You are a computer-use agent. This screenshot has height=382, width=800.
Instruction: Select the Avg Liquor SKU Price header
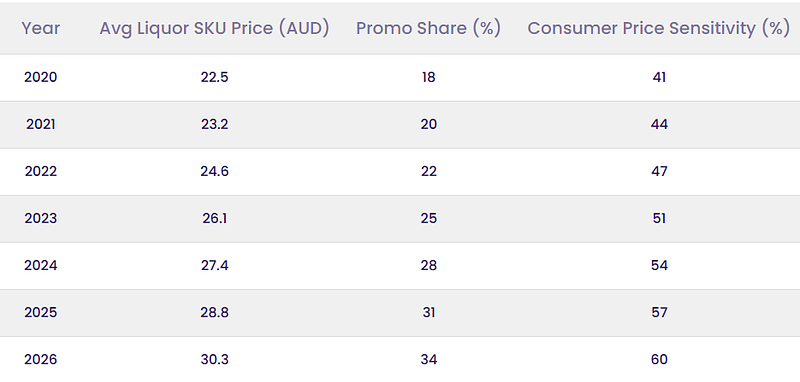click(x=214, y=29)
